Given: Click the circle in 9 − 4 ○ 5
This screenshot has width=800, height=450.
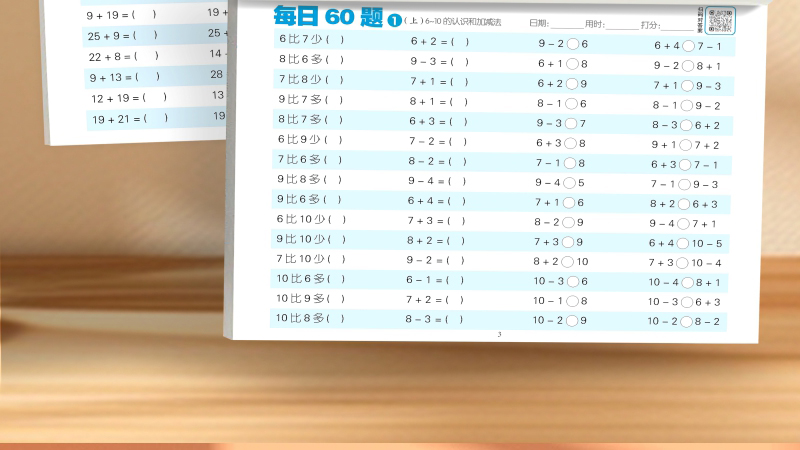Looking at the screenshot, I should pyautogui.click(x=570, y=183).
